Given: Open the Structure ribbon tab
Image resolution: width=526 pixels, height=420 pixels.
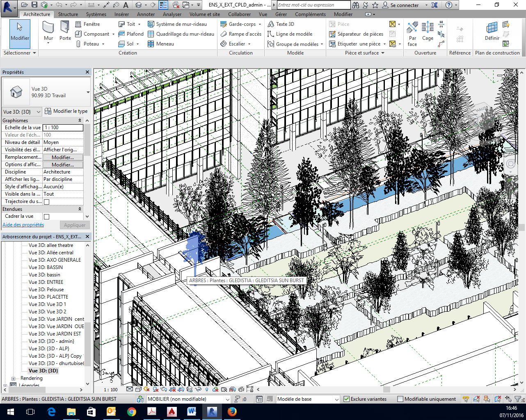Looking at the screenshot, I should pos(68,14).
